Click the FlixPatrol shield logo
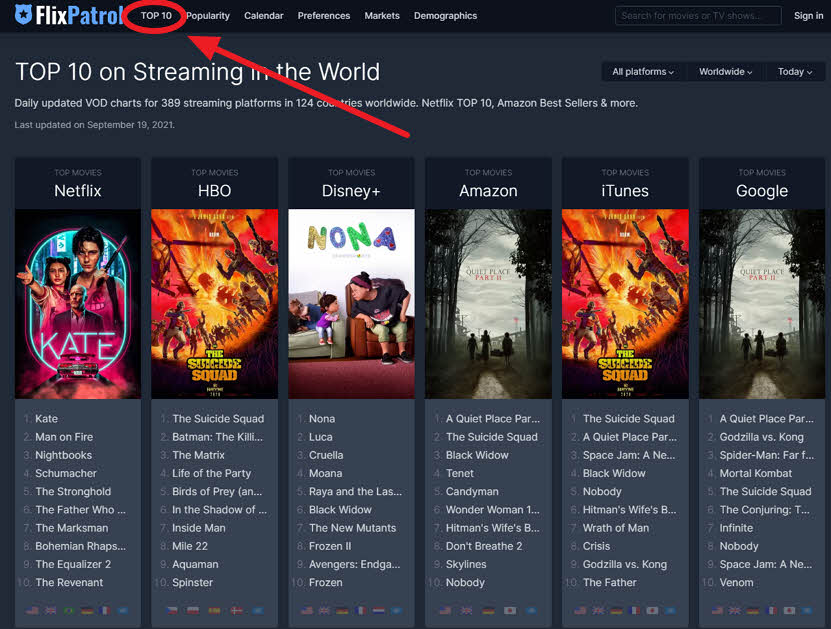The height and width of the screenshot is (629, 831). pos(23,14)
